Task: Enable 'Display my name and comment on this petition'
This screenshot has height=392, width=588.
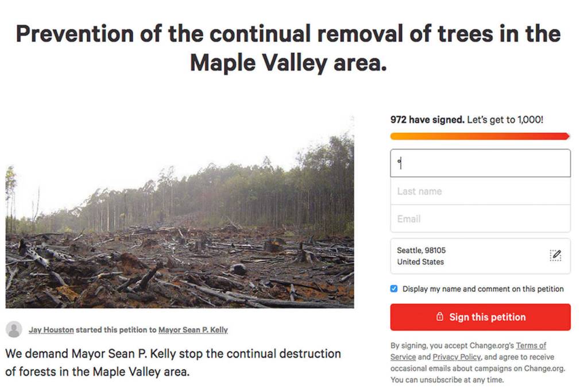Action: click(x=393, y=289)
